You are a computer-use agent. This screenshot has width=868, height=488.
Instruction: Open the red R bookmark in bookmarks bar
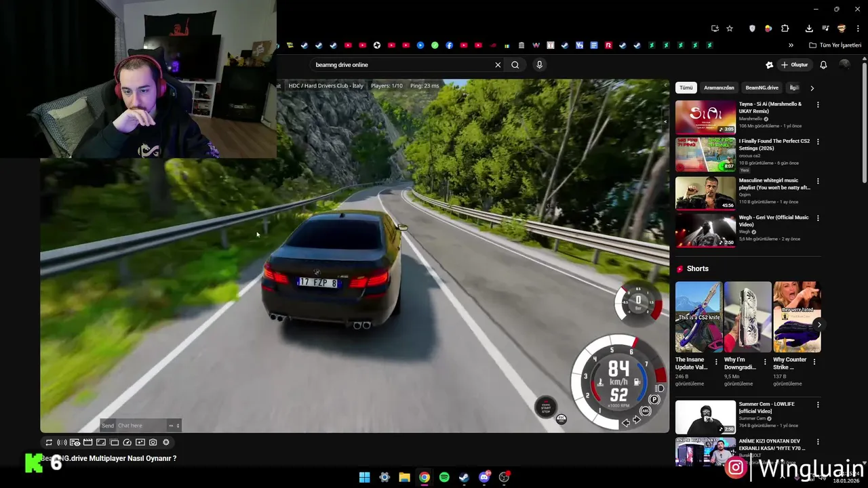[x=608, y=45]
